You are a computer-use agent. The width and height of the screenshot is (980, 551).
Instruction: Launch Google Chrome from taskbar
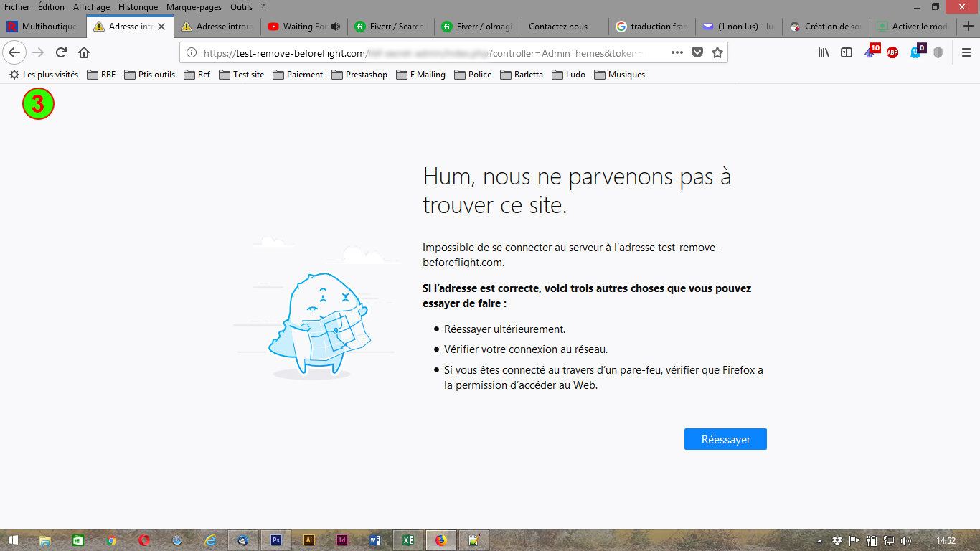click(x=111, y=540)
